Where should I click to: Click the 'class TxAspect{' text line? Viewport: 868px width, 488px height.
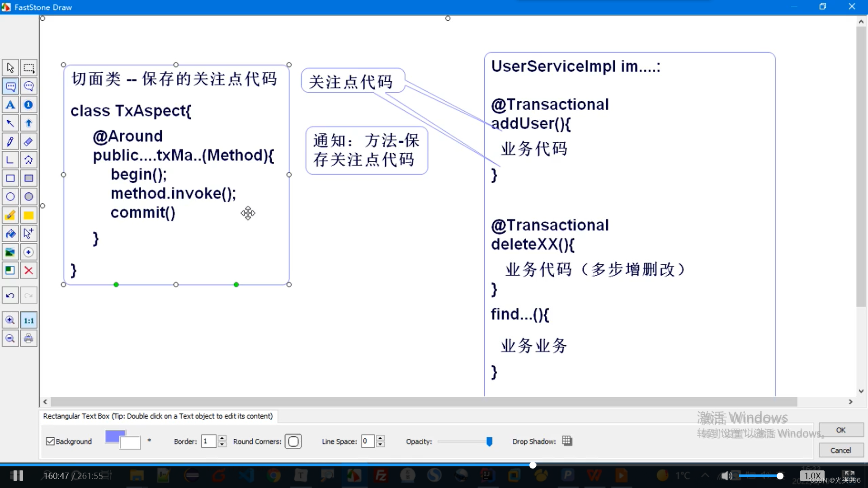tap(131, 111)
